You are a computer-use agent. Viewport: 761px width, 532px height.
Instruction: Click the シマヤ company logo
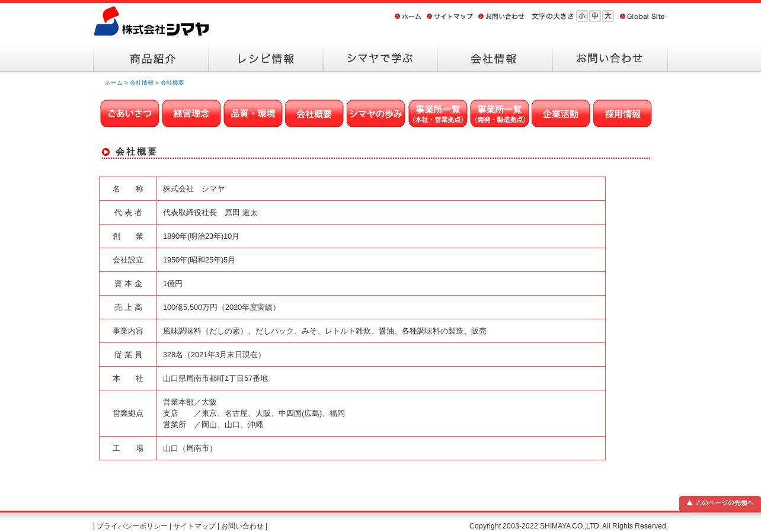152,21
